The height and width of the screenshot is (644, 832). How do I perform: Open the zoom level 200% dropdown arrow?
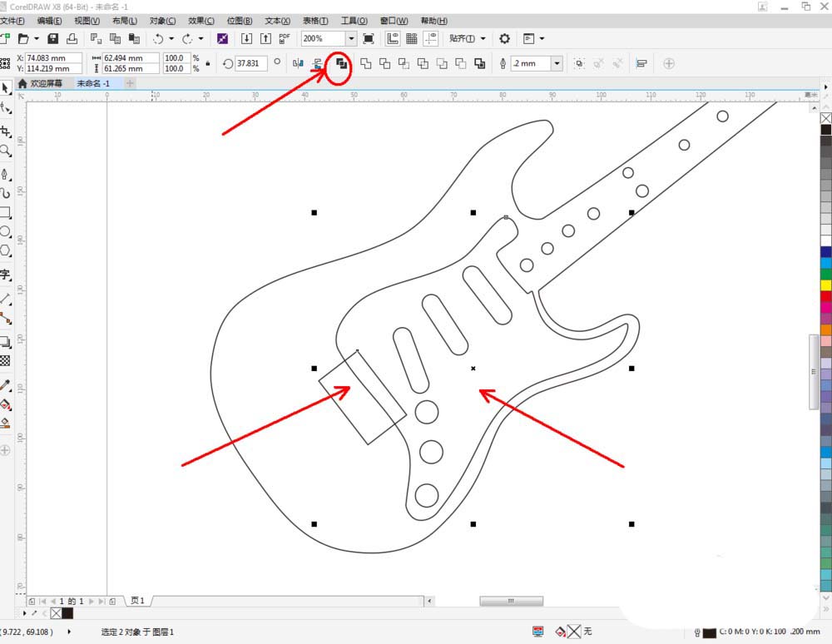click(351, 38)
